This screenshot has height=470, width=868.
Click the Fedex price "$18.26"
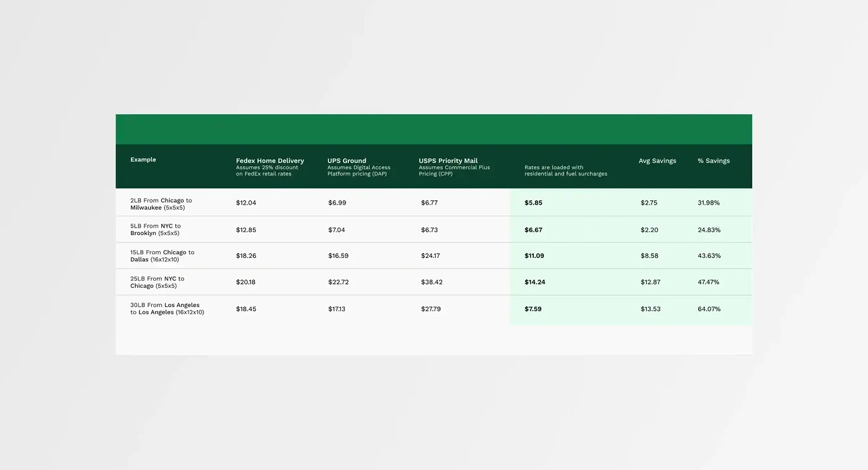[246, 255]
